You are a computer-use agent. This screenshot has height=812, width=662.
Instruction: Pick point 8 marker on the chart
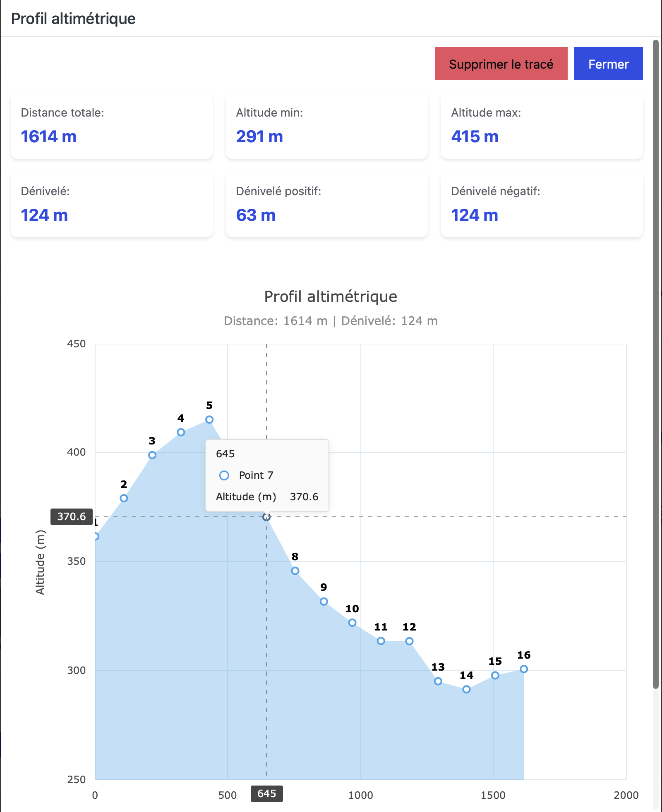point(295,571)
